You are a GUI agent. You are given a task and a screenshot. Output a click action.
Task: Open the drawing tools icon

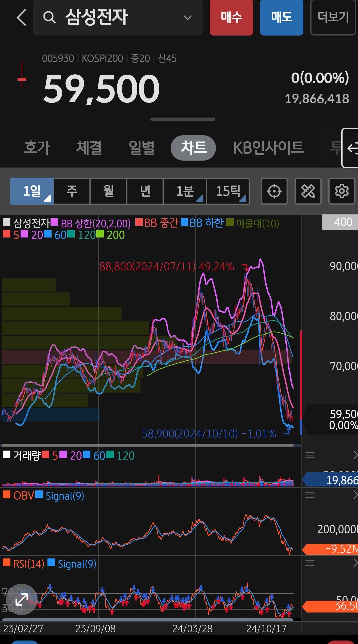click(x=308, y=191)
